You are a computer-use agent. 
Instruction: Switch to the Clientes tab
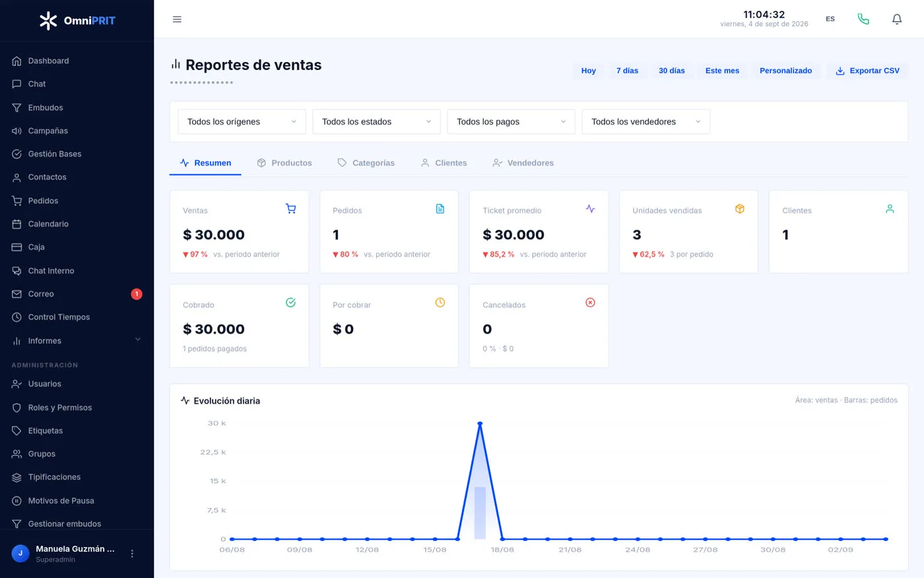click(444, 163)
